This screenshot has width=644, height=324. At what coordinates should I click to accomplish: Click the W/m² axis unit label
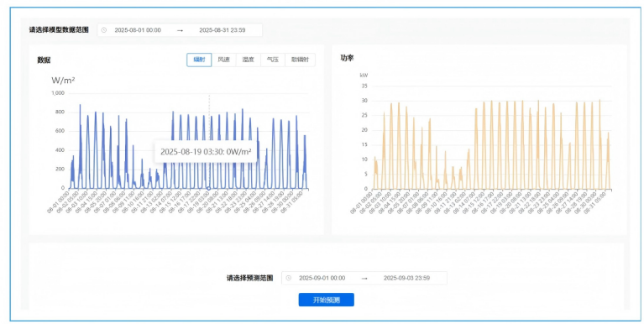[63, 80]
